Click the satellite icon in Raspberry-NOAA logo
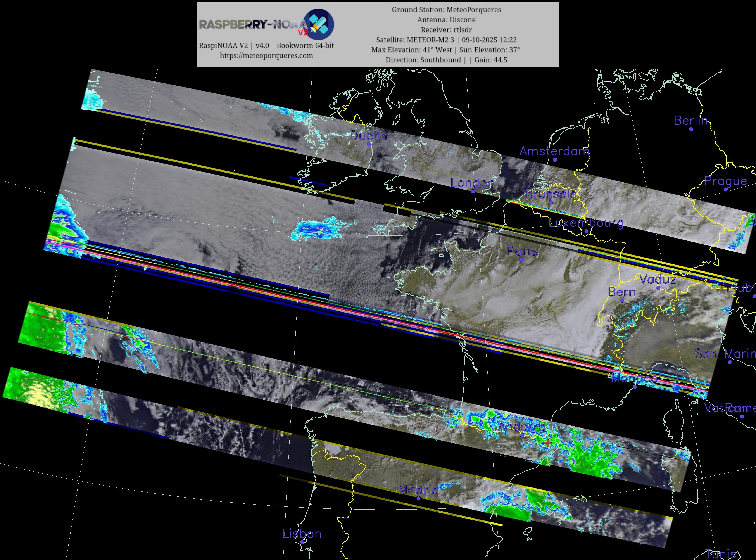 (x=318, y=24)
